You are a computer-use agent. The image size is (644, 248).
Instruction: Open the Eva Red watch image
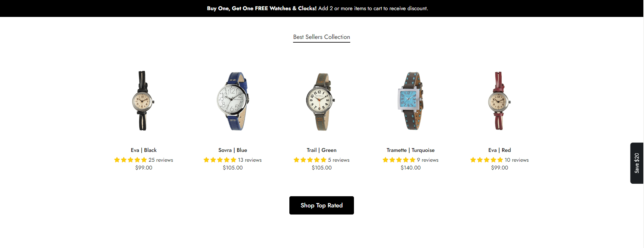[x=499, y=101]
